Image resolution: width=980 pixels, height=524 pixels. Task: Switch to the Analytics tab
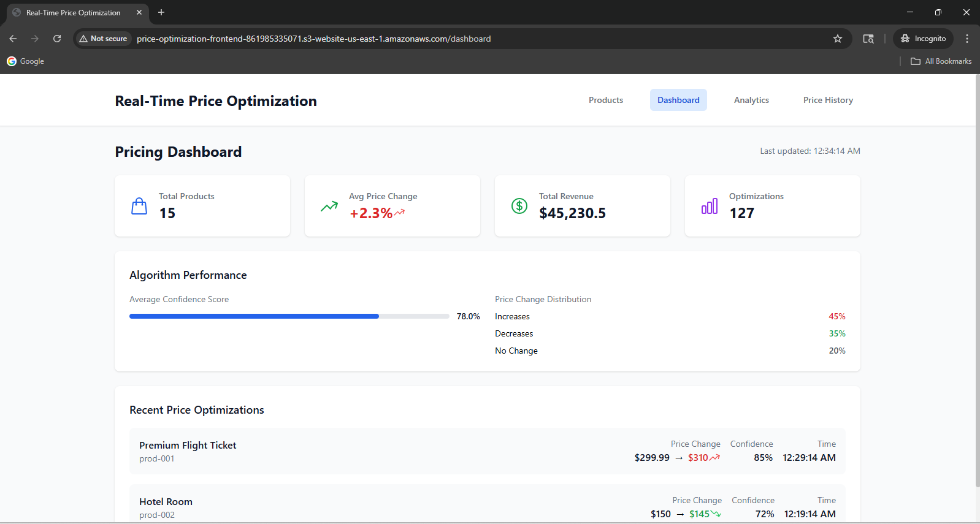tap(751, 100)
